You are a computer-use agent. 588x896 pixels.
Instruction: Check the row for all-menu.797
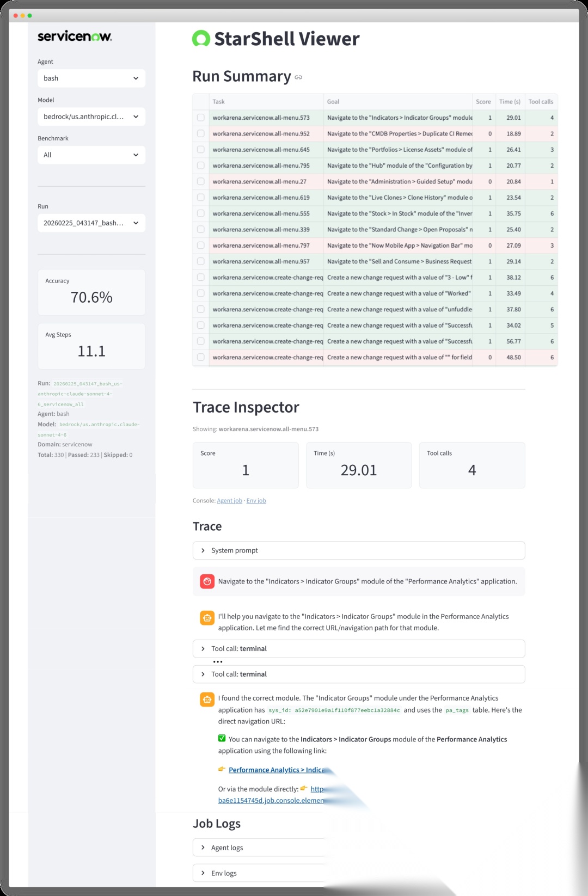[201, 246]
